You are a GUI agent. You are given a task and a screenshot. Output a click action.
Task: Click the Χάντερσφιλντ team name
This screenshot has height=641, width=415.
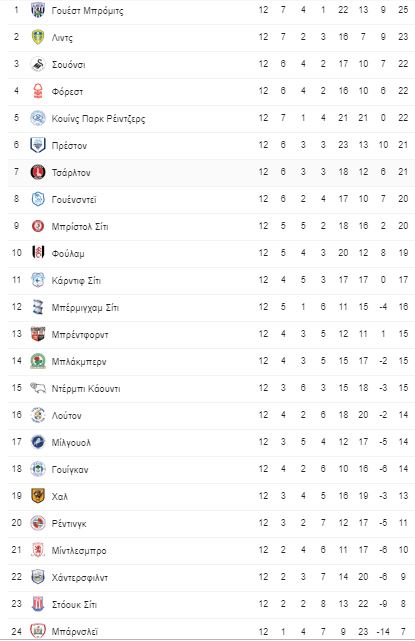point(80,577)
